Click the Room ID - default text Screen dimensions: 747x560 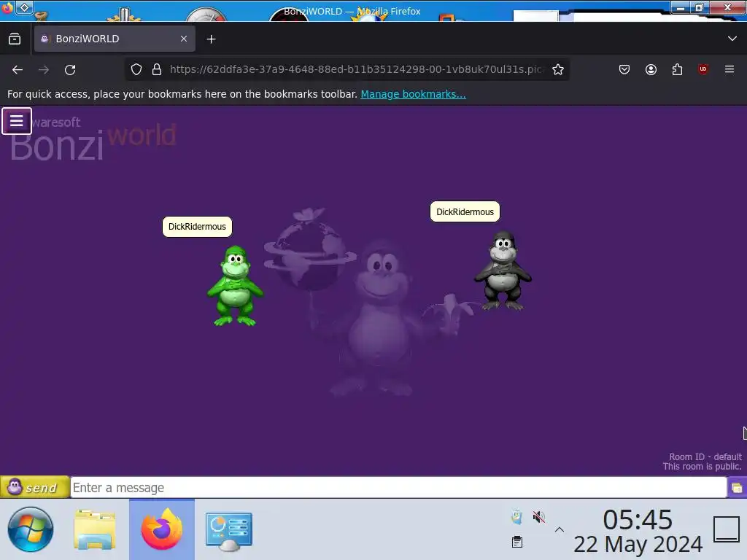coord(705,456)
